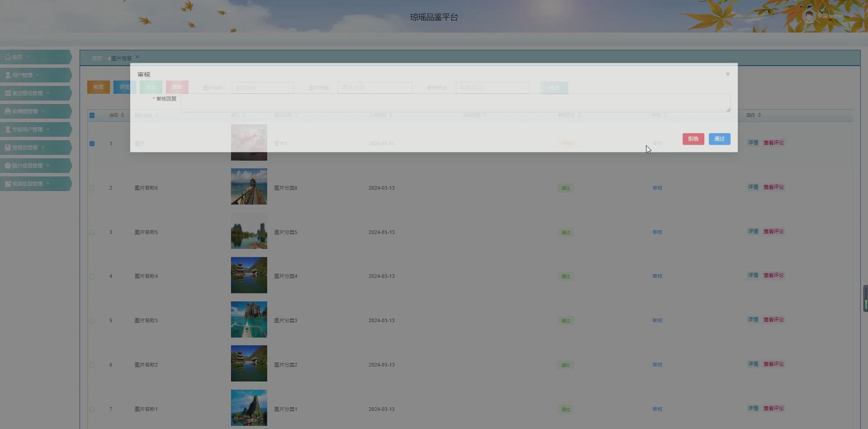Click the red 拒绝 button in dialog
The image size is (868, 429).
(693, 139)
